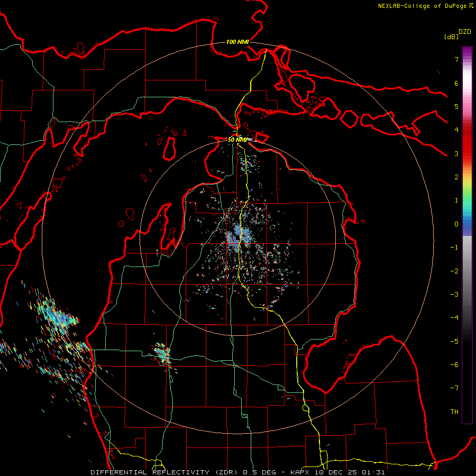Select the -1 dB scale label

454,248
